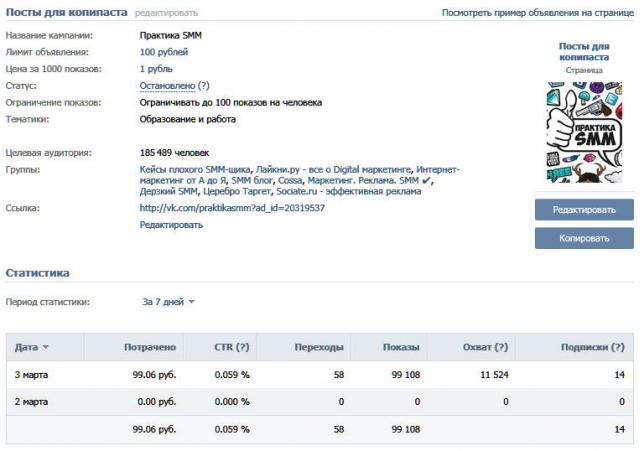
Task: Click the '11 524' reach value
Action: (494, 375)
